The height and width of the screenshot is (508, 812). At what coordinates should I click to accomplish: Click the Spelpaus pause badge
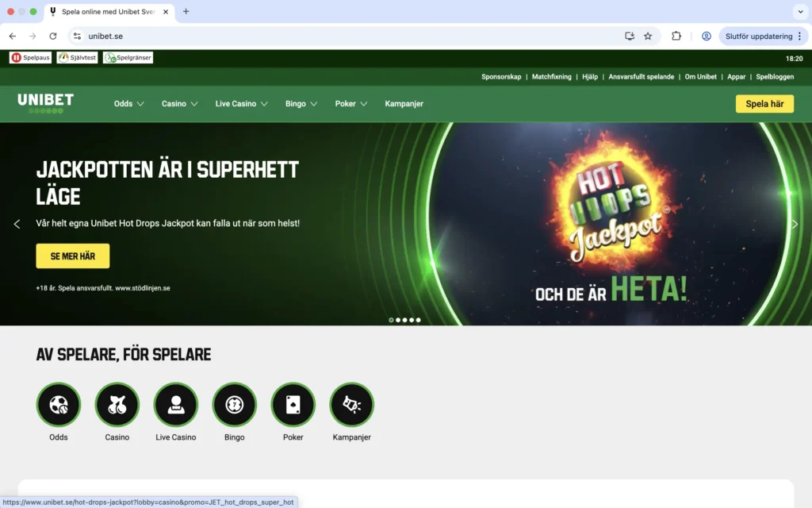(30, 56)
